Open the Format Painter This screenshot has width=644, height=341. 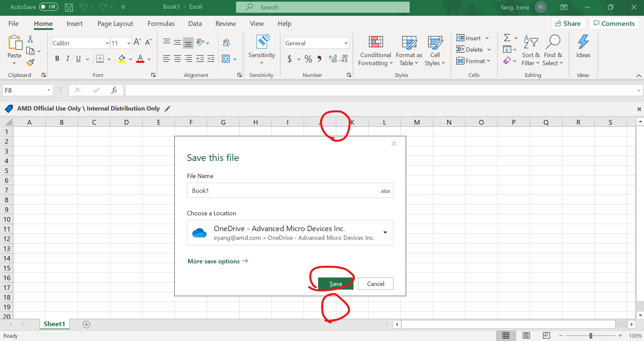[30, 62]
